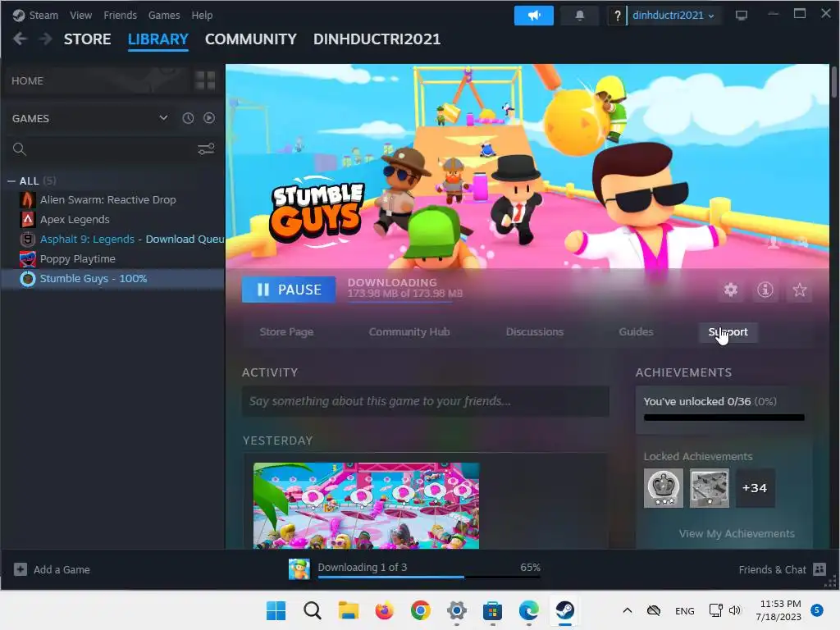Click the Apex Legends game icon

27,220
